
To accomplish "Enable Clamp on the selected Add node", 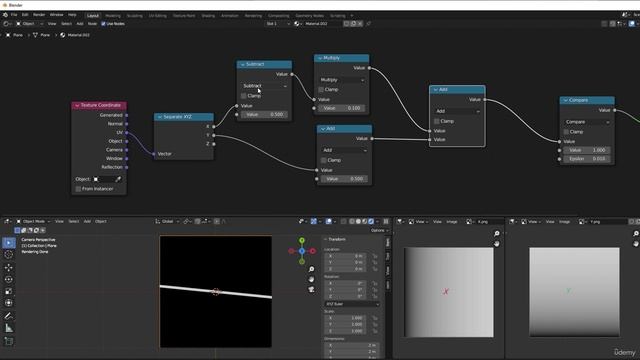I will (x=437, y=121).
